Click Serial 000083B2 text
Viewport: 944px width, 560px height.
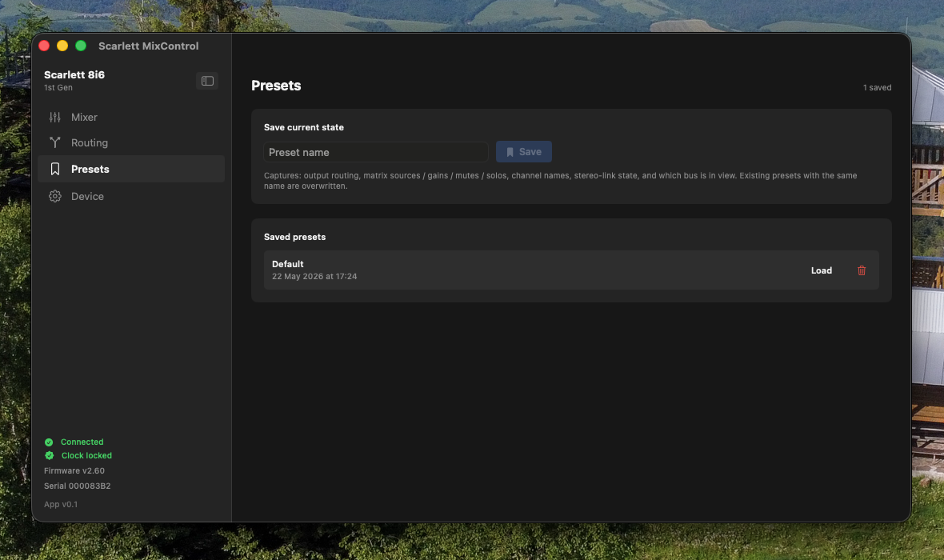click(x=77, y=486)
